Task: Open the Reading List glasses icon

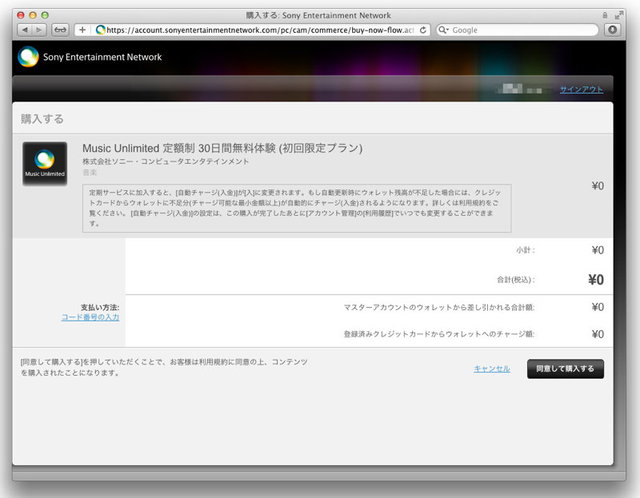Action: (60, 30)
